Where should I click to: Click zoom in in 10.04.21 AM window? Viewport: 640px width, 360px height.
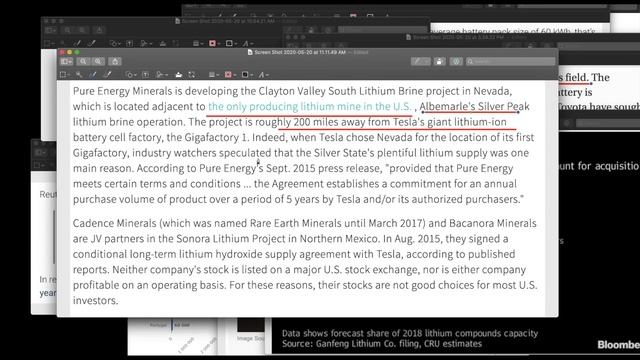(x=82, y=30)
